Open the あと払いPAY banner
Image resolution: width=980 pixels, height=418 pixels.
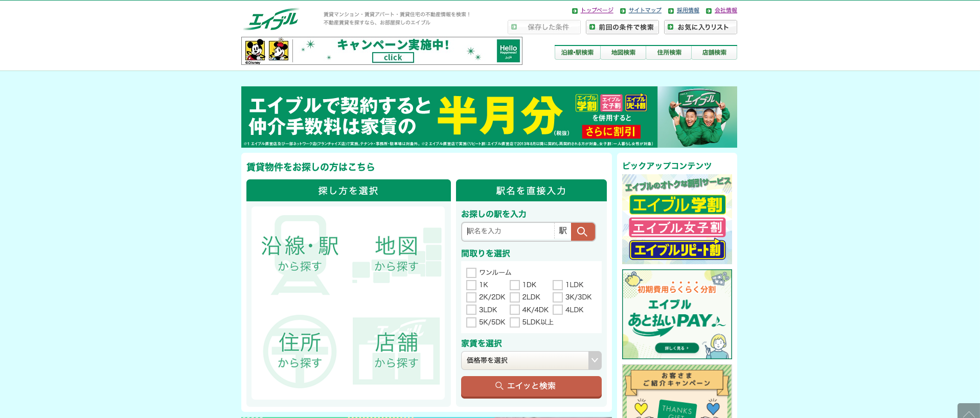click(x=677, y=314)
